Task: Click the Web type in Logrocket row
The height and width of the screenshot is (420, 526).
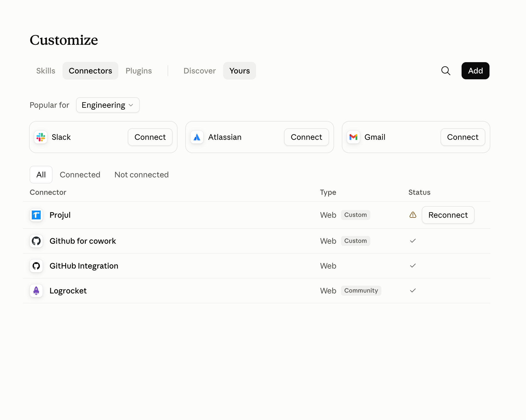Action: pos(328,291)
